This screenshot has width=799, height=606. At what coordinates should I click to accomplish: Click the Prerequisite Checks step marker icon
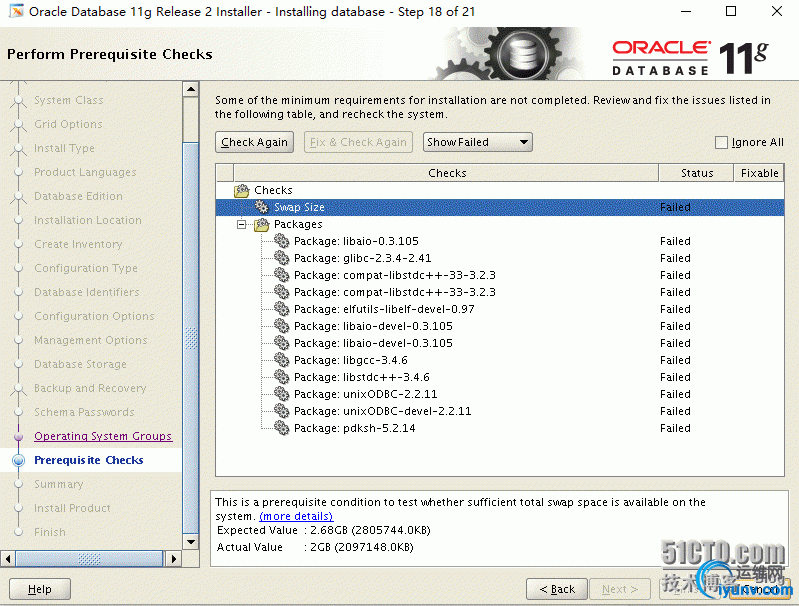point(18,460)
